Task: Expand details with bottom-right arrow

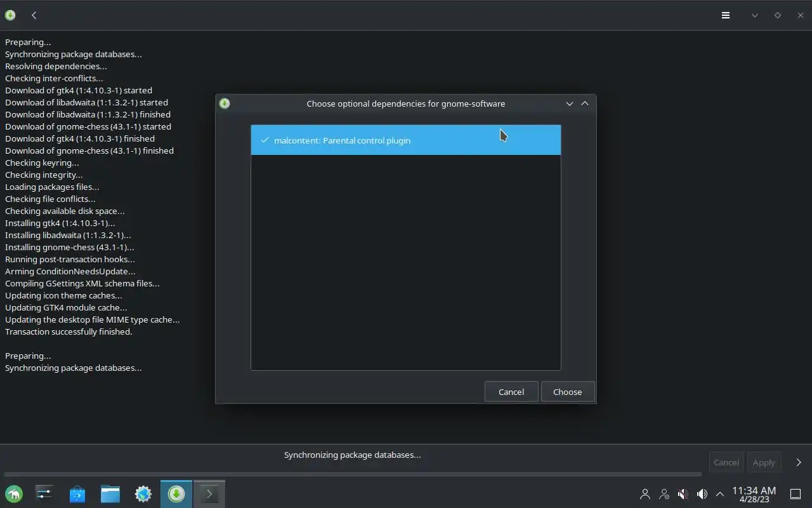Action: click(799, 462)
